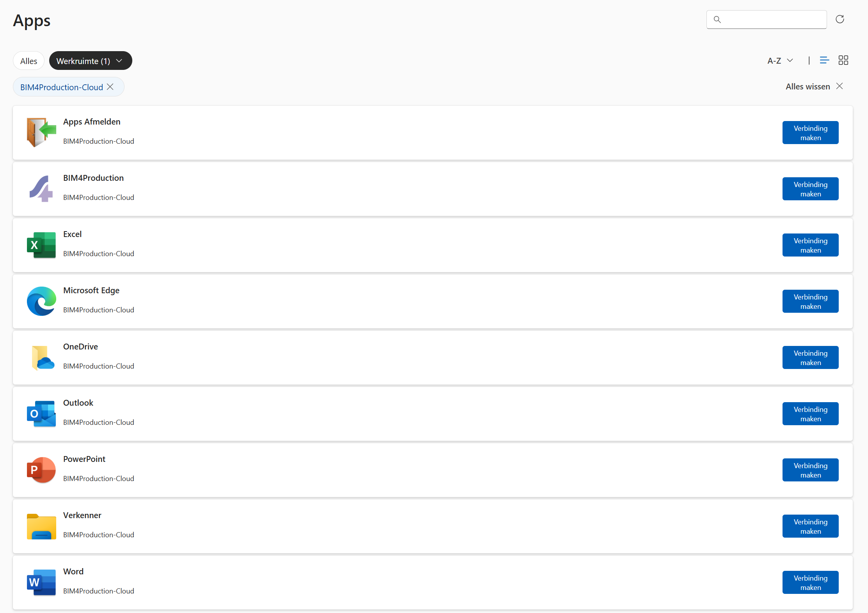Launch the Microsoft Edge icon

pyautogui.click(x=41, y=301)
